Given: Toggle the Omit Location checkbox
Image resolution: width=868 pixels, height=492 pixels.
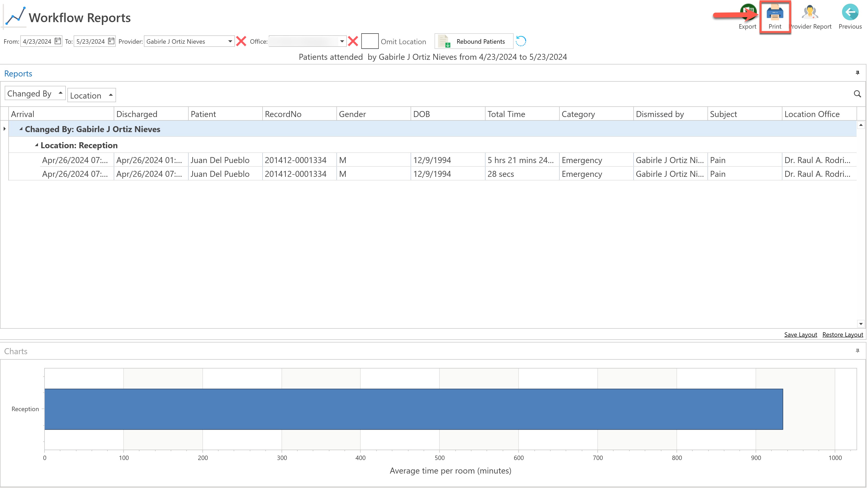Looking at the screenshot, I should click(370, 41).
